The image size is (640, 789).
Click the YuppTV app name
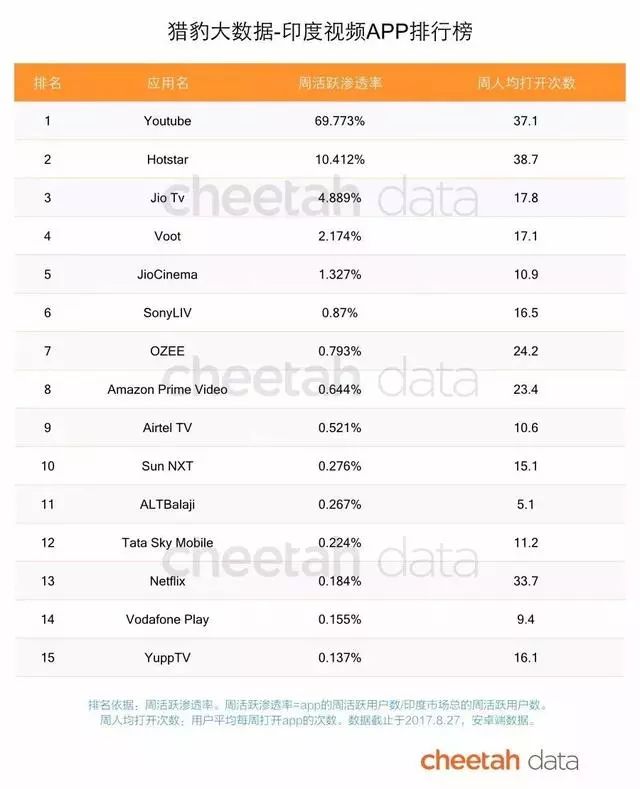point(167,658)
